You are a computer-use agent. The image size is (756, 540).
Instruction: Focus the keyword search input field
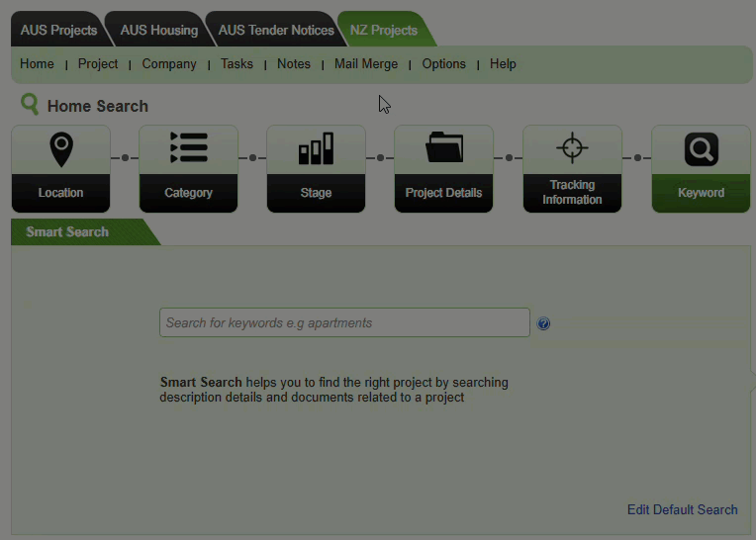point(344,322)
